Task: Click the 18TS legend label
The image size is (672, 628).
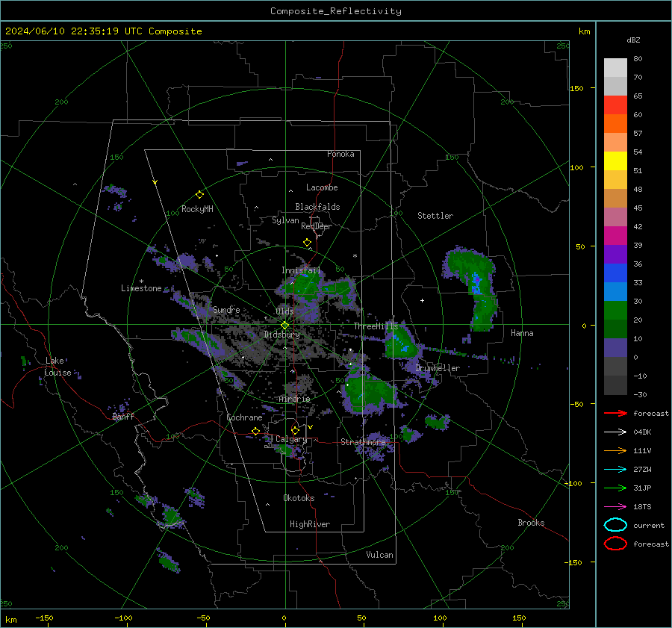Action: 642,507
